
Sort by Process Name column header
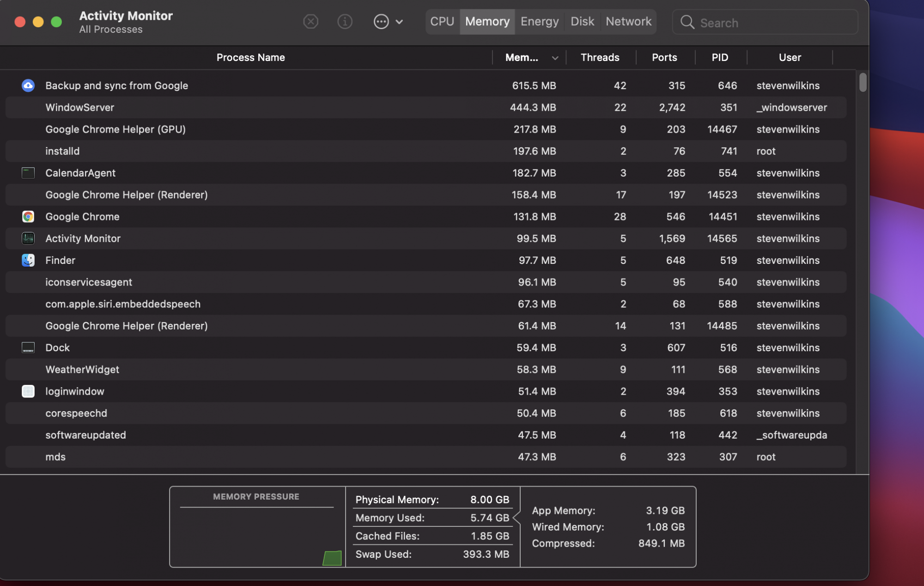click(250, 57)
